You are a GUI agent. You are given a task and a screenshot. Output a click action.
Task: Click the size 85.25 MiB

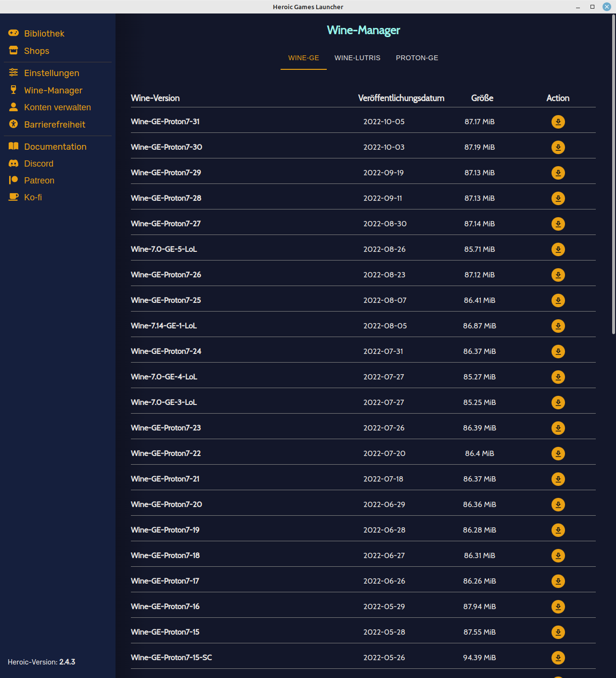(479, 403)
